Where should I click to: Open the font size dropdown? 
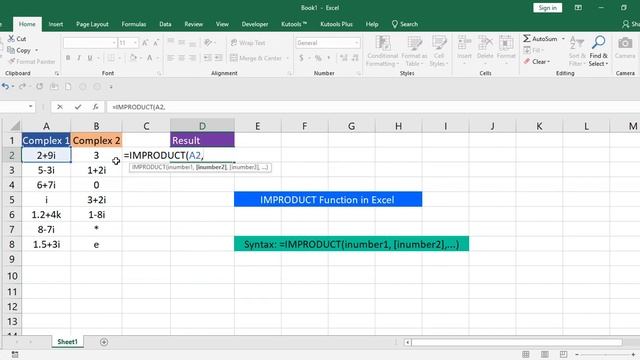[x=135, y=43]
